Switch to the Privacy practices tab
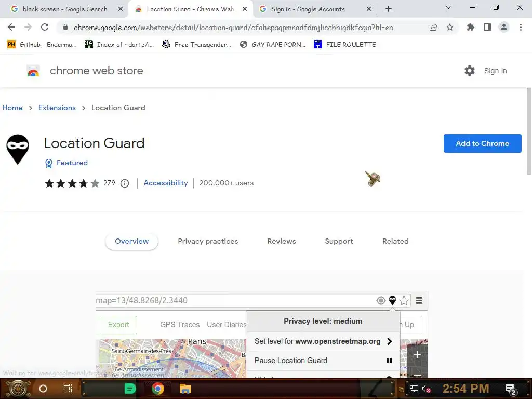 208,241
